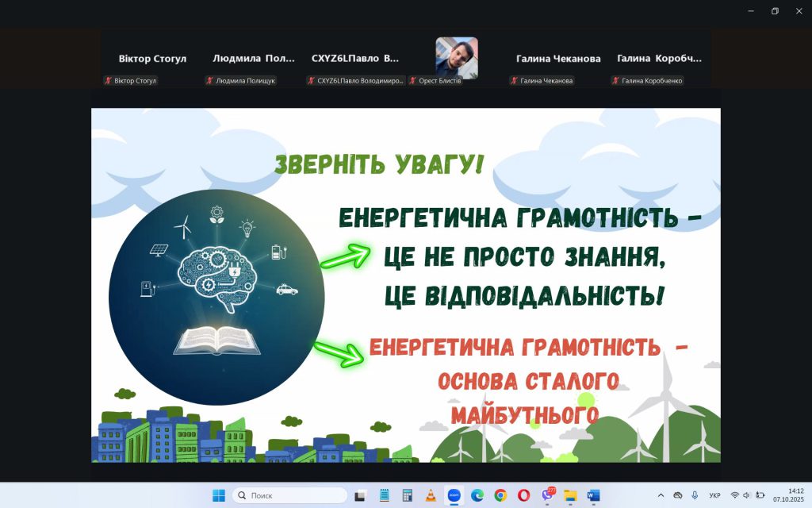Click muted mic icon beside Людмила Полищук

[209, 80]
